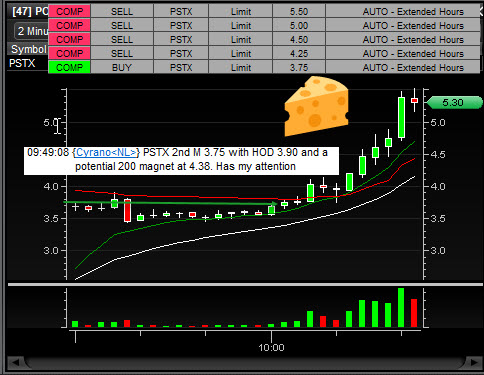
Task: Click the COMP status of the 5.00 sell order
Action: pos(69,25)
